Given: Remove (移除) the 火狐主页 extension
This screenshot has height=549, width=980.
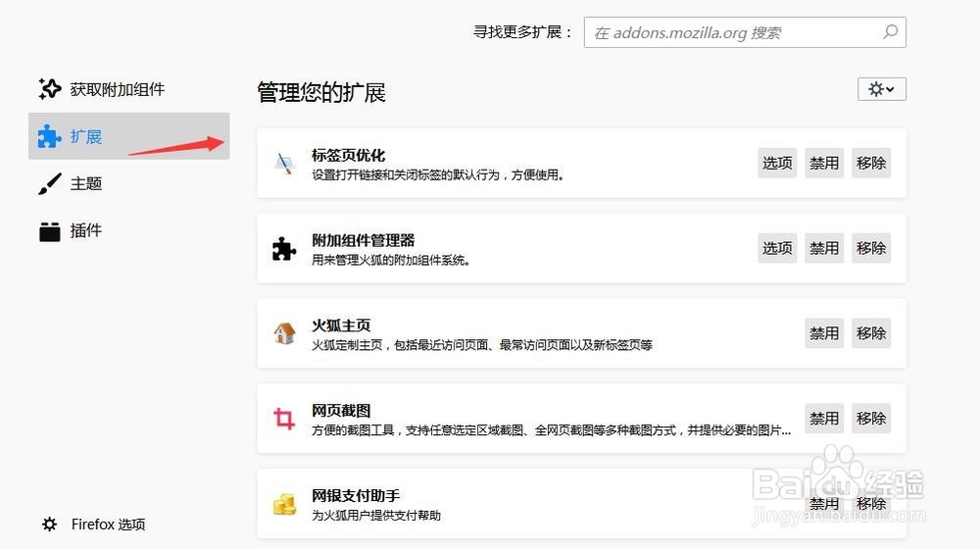Looking at the screenshot, I should pyautogui.click(x=870, y=333).
